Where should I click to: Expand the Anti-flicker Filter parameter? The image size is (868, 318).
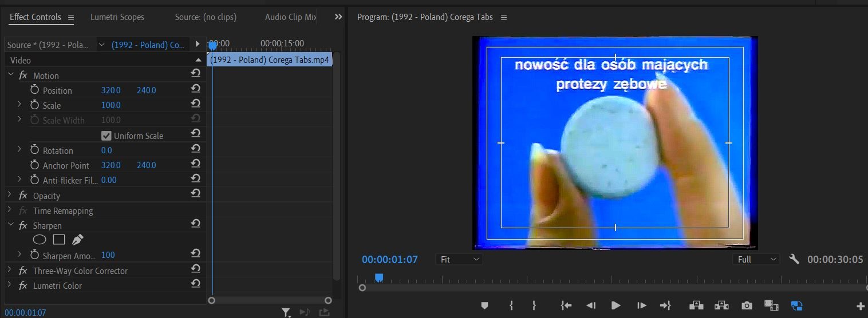click(x=19, y=180)
